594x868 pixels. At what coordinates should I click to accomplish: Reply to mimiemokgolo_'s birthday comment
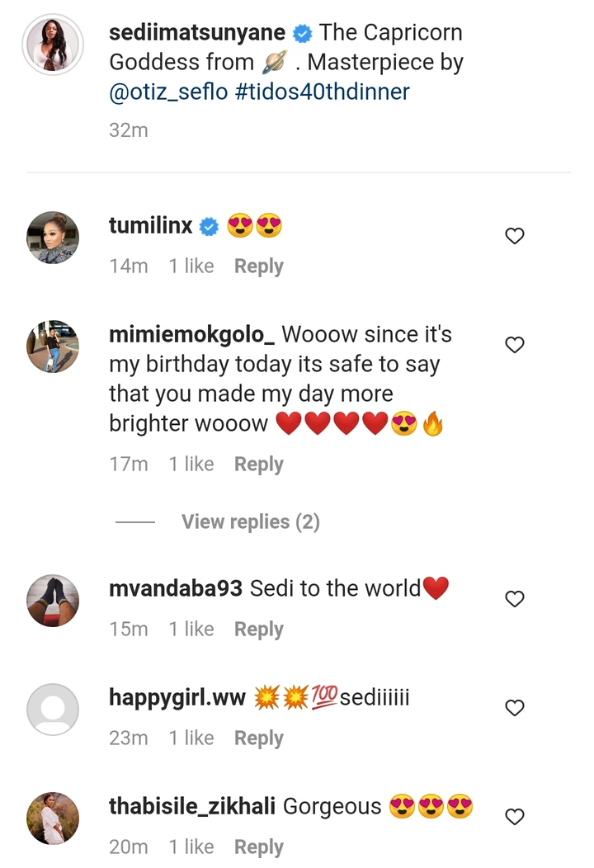pos(258,465)
